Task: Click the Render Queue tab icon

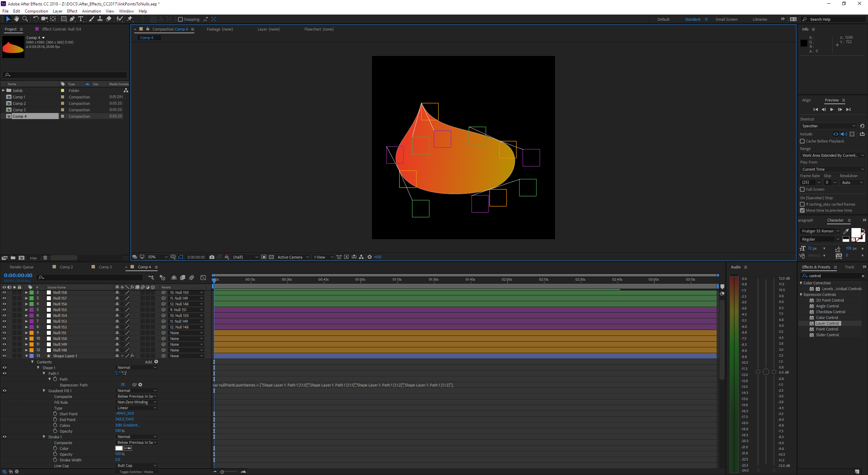Action: [22, 267]
